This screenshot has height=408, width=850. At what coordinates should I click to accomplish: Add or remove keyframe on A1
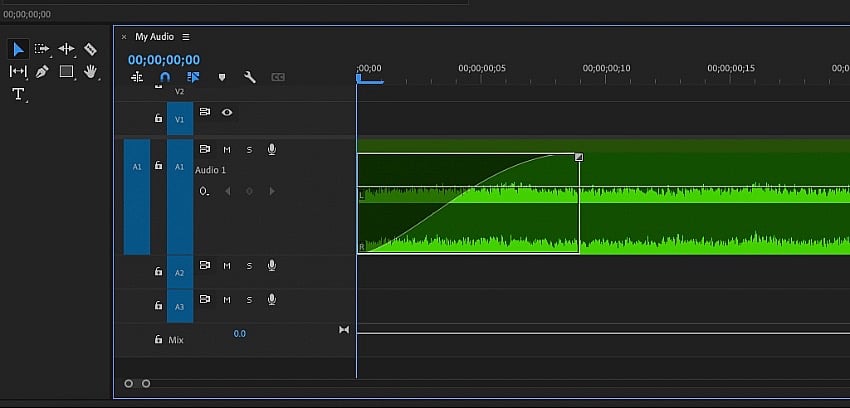click(249, 191)
